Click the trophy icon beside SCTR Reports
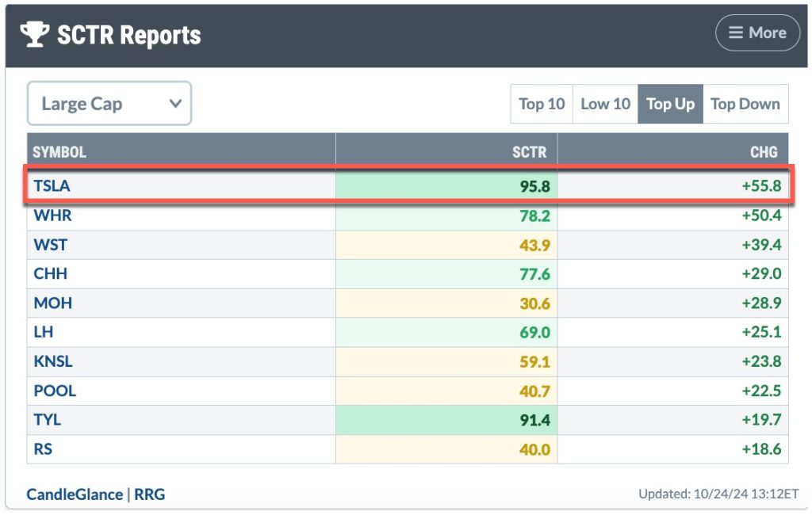The image size is (812, 515). (35, 34)
